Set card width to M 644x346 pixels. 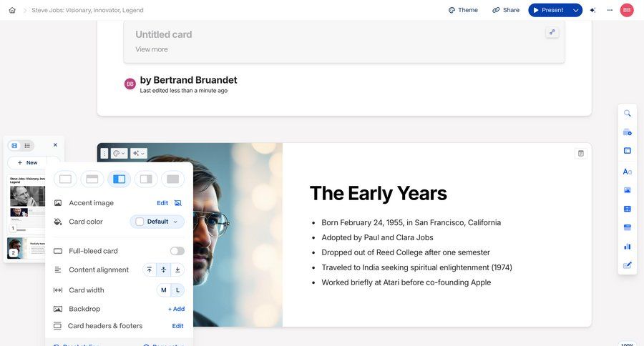click(x=164, y=290)
